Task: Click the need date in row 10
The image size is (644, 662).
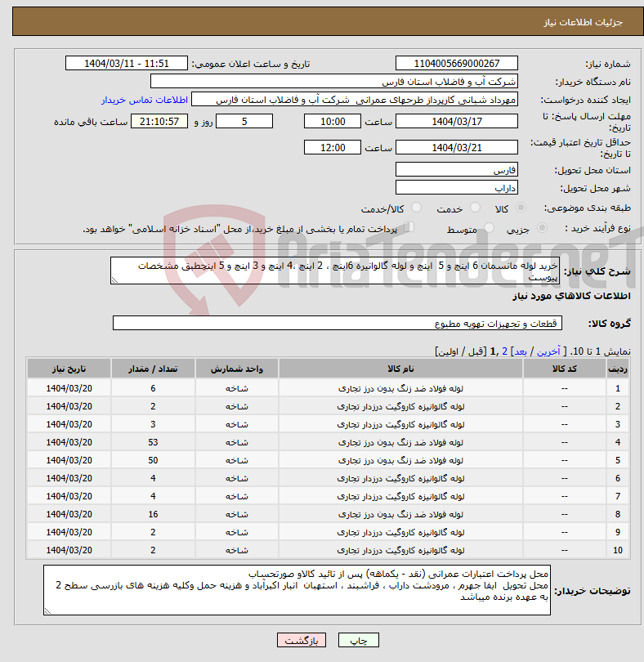Action: pos(69,550)
